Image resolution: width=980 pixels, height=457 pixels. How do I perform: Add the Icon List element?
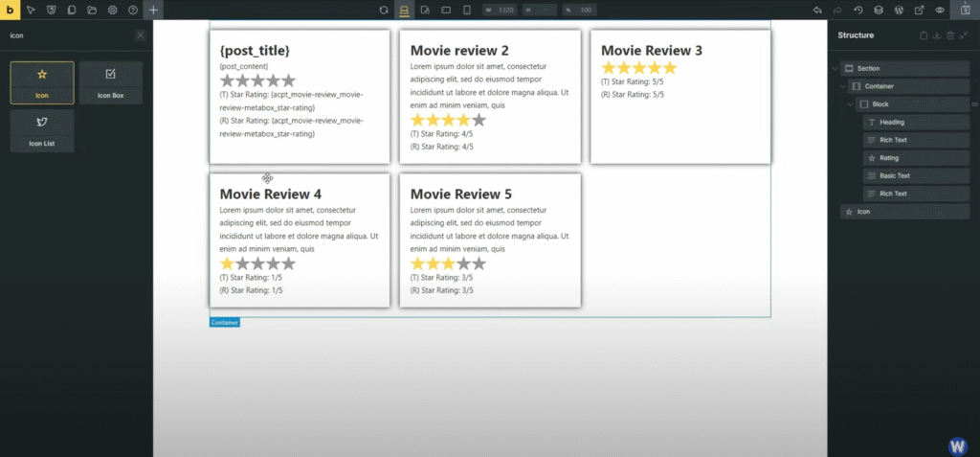42,131
